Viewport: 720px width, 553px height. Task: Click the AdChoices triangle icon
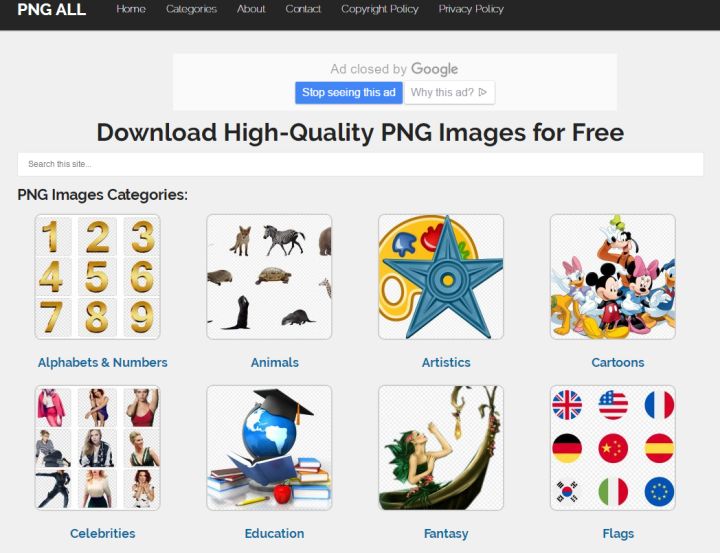pyautogui.click(x=482, y=92)
